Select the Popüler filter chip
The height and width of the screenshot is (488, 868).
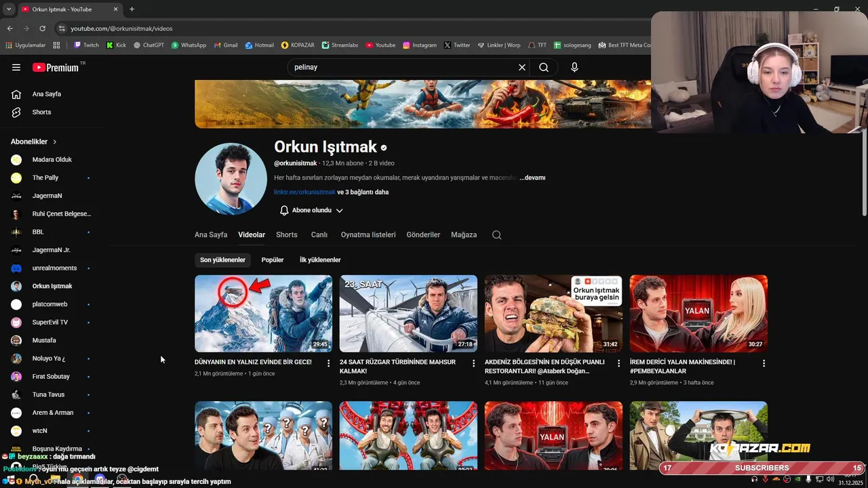click(273, 260)
